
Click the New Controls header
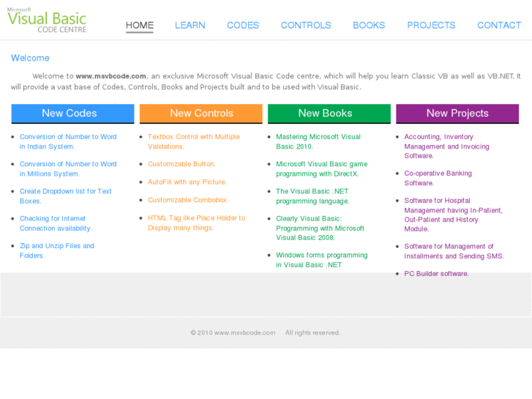(201, 113)
